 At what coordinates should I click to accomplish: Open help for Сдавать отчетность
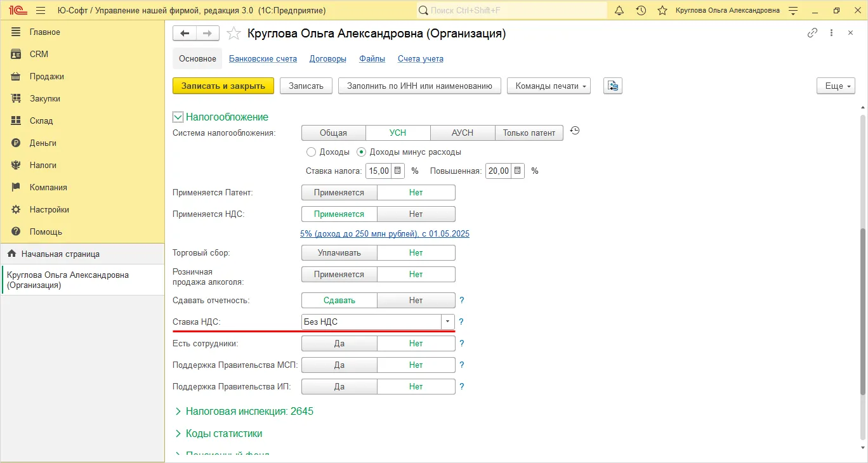click(x=462, y=300)
